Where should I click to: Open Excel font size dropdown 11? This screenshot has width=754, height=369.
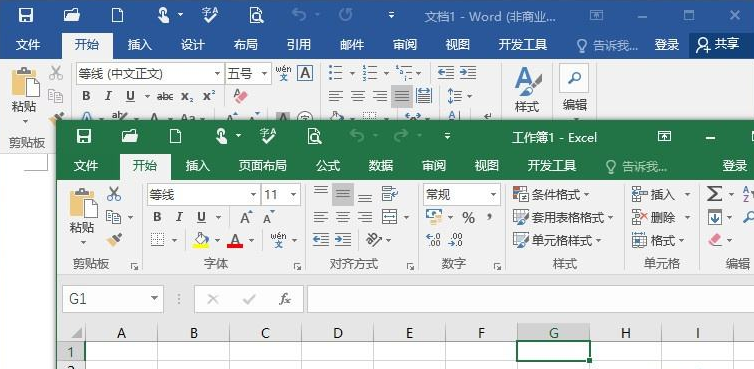pyautogui.click(x=293, y=195)
